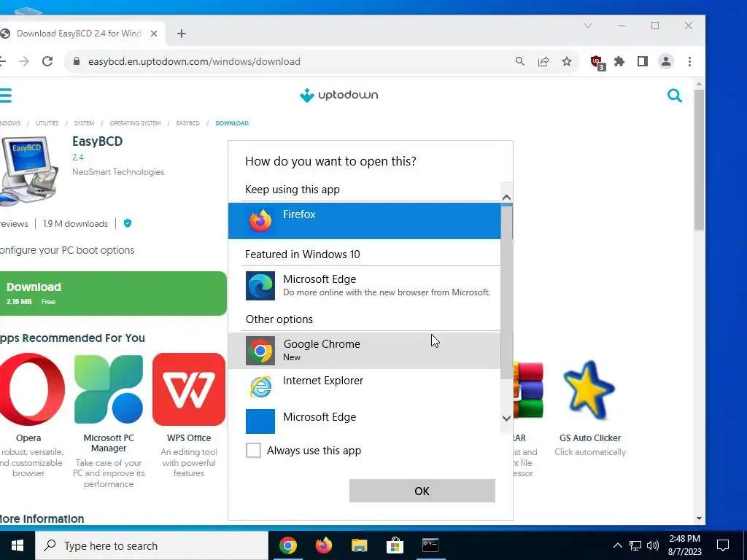
Task: Open File Explorer from the taskbar
Action: pos(359,545)
